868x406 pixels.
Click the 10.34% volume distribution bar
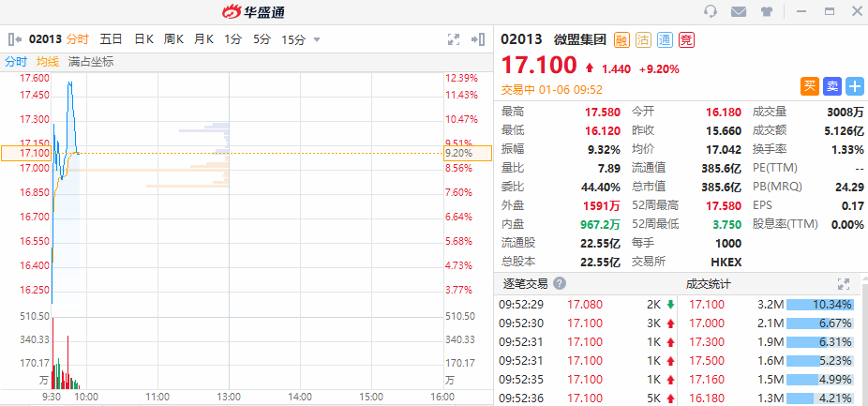point(820,305)
